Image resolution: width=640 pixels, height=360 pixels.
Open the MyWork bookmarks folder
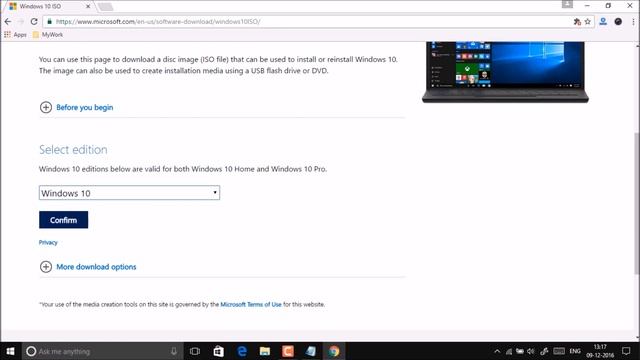click(48, 35)
